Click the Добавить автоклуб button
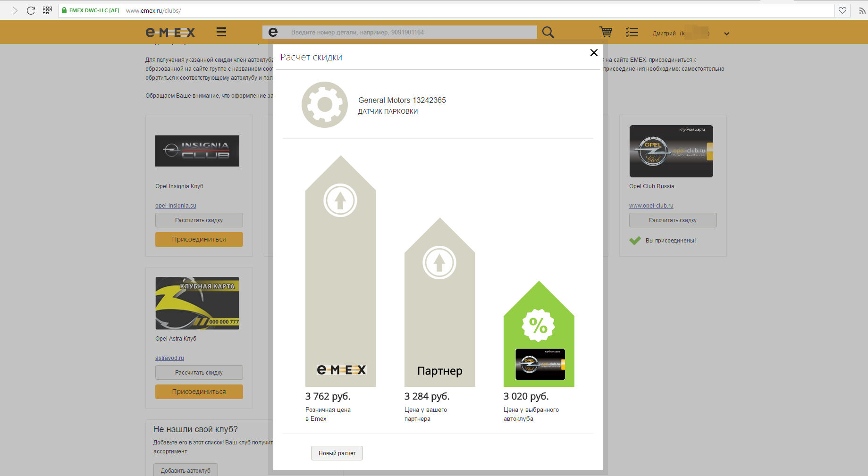Image resolution: width=868 pixels, height=476 pixels. tap(185, 470)
